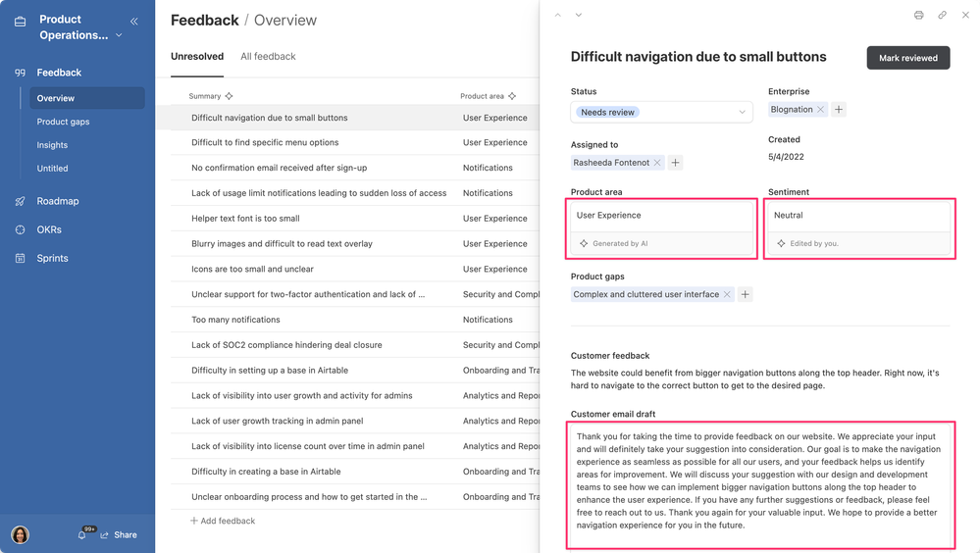Open notifications bell icon
This screenshot has height=553, width=980.
click(x=81, y=535)
